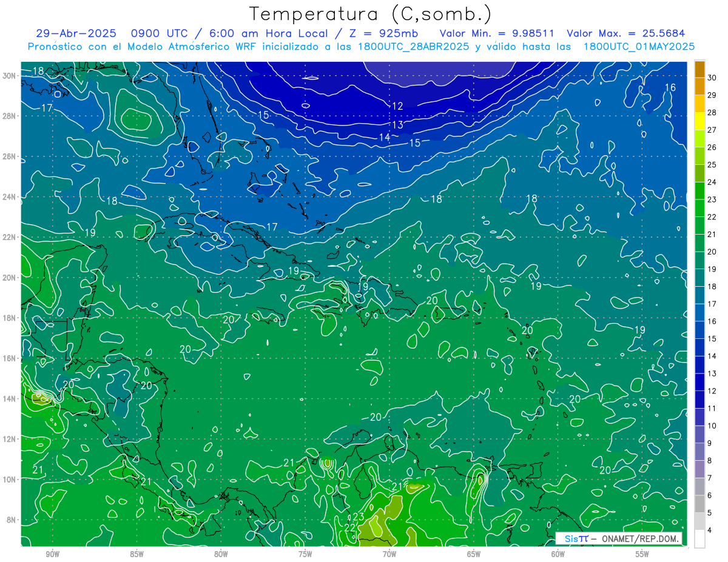The height and width of the screenshot is (562, 728).
Task: Click the white swatch below legend value 4
Action: tap(699, 539)
